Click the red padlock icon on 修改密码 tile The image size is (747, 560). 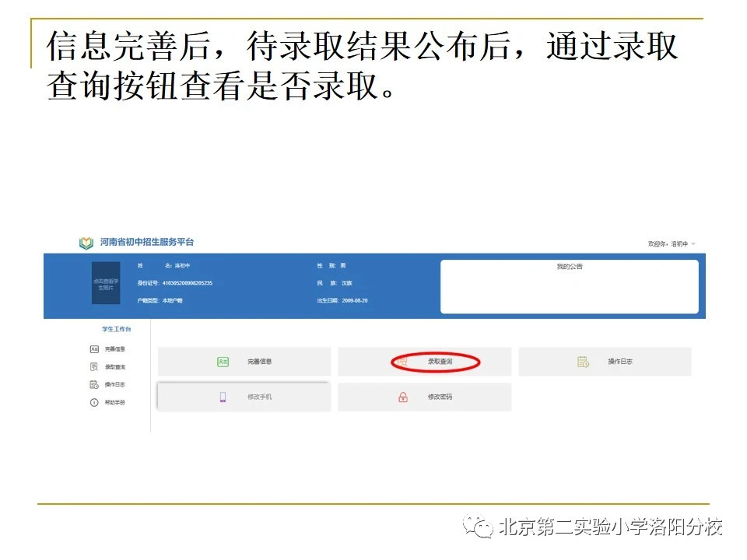tap(404, 395)
